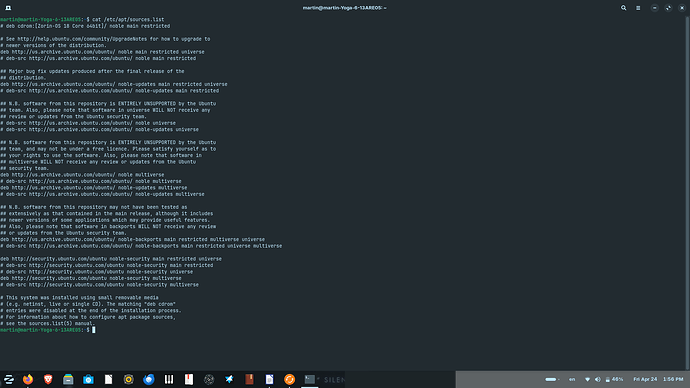Open the terminal hamburger menu

click(x=638, y=8)
